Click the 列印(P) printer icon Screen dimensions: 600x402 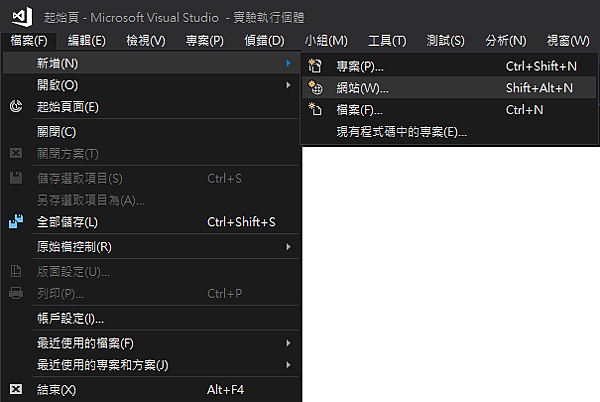pos(16,293)
